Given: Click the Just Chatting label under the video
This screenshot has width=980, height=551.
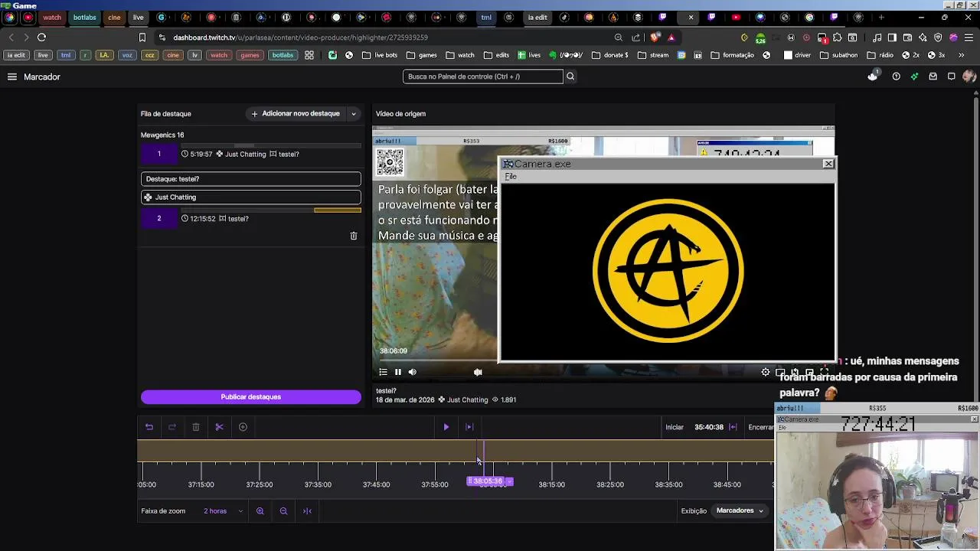Looking at the screenshot, I should pyautogui.click(x=467, y=400).
